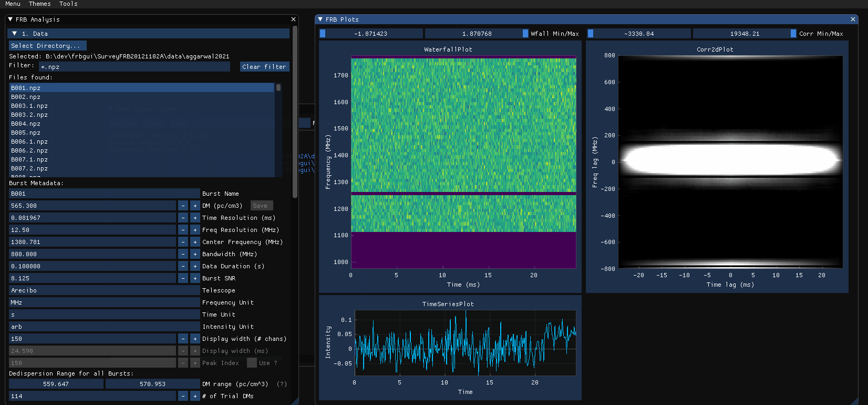
Task: Increase Data Duration with plus button
Action: coord(195,266)
